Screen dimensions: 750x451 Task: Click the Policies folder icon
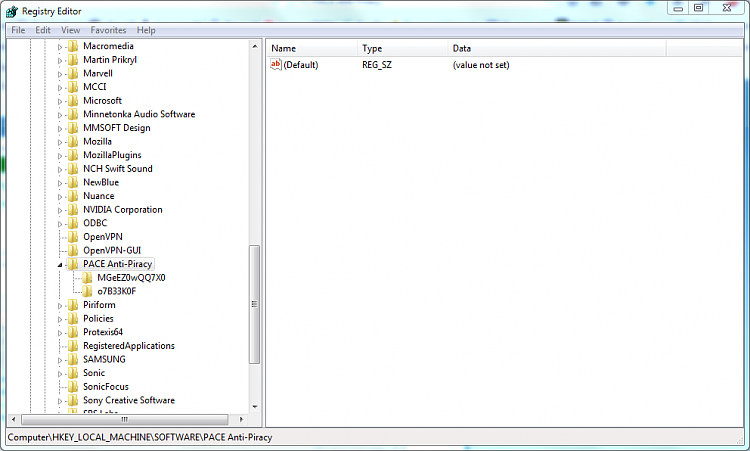click(x=73, y=319)
